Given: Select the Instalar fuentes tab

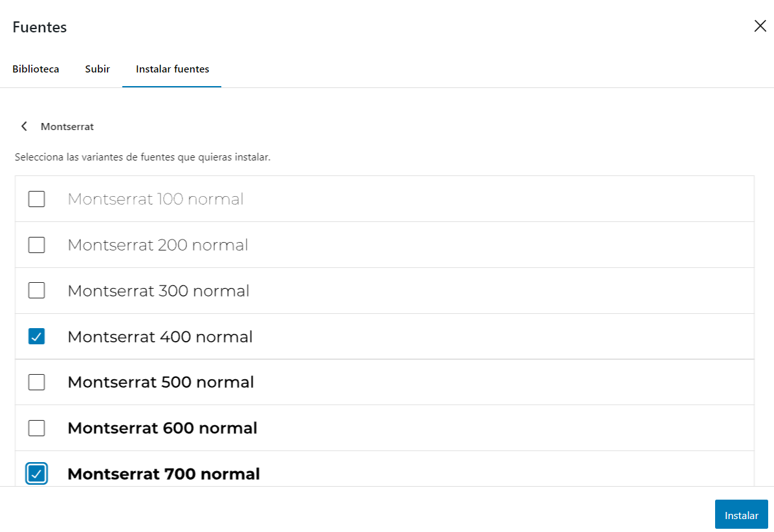Looking at the screenshot, I should (172, 69).
